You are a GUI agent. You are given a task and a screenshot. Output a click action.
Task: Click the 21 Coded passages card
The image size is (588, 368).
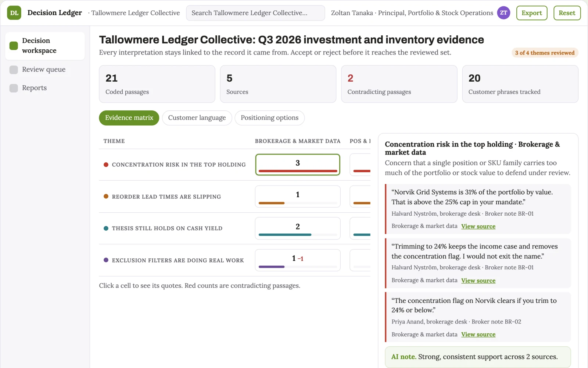[x=157, y=84]
